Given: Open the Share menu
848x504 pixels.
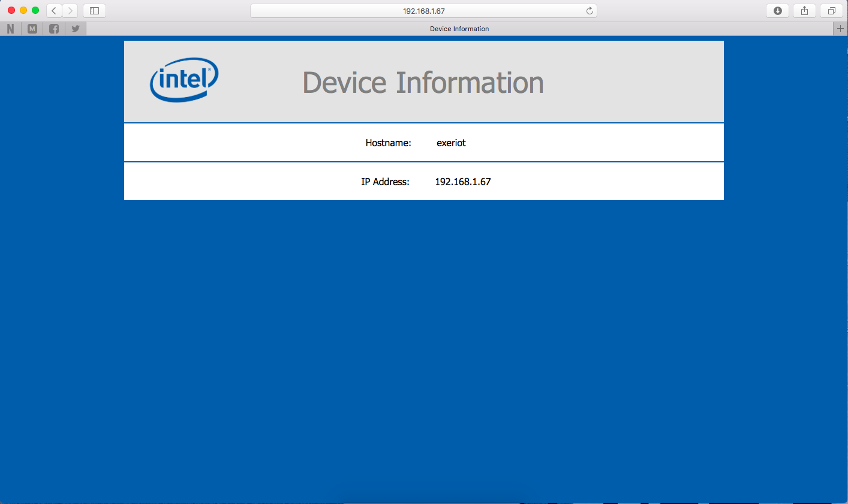Looking at the screenshot, I should (x=805, y=11).
